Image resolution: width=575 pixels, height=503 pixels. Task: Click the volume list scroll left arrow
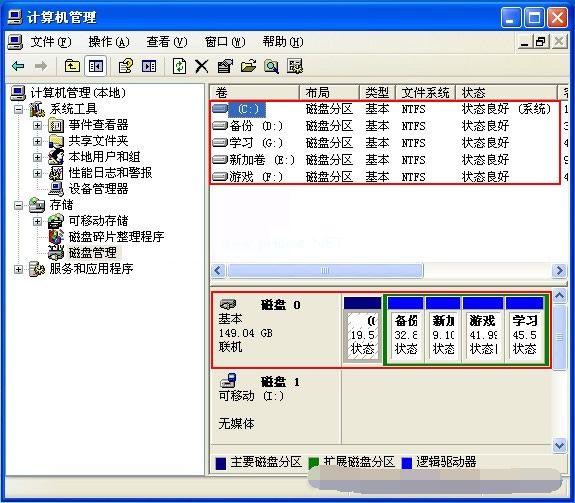click(218, 271)
